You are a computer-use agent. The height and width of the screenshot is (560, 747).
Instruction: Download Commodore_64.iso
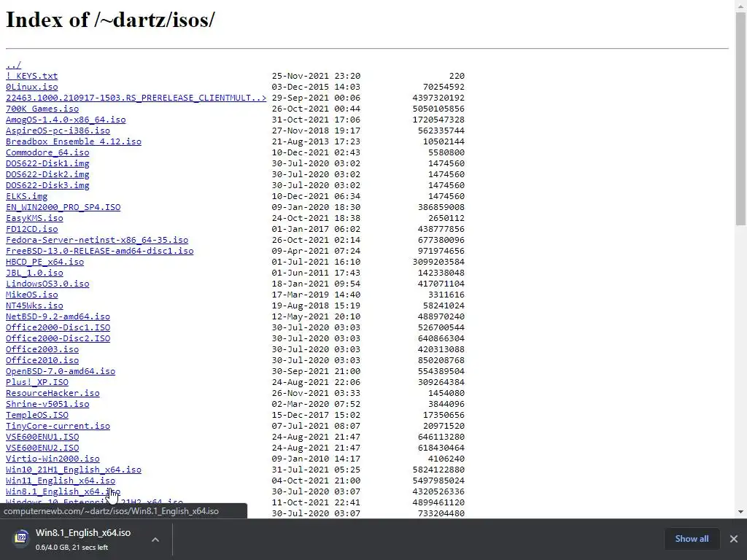pos(47,152)
